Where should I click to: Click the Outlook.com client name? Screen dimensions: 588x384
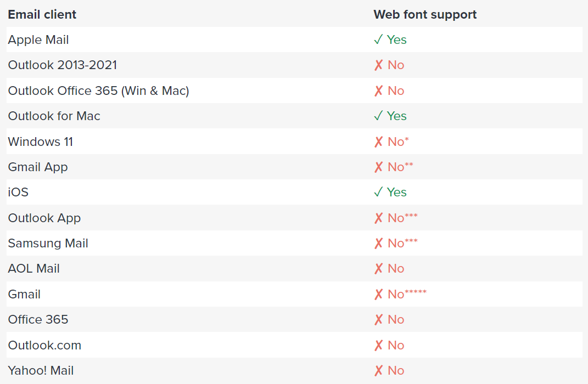(44, 345)
